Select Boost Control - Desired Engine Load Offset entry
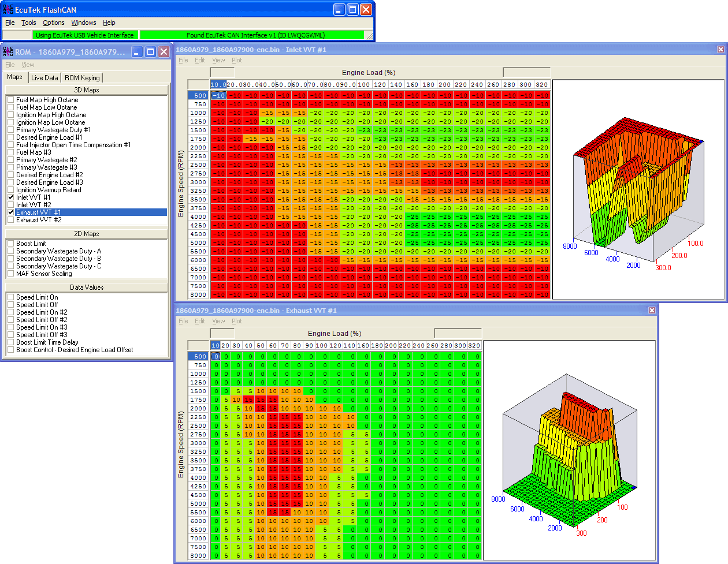This screenshot has width=728, height=564. 75,350
